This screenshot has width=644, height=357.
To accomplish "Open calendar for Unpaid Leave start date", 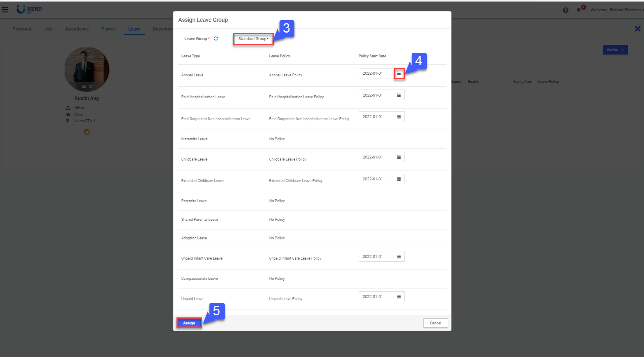I will tap(399, 297).
